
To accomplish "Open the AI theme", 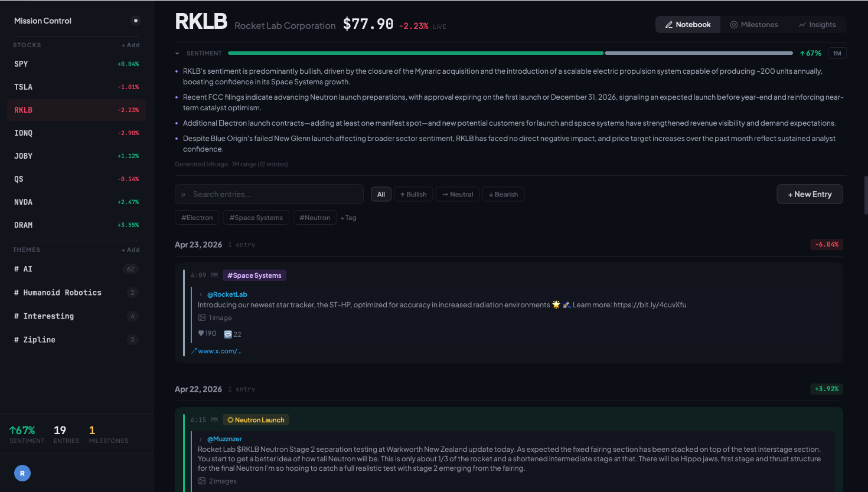I will tap(76, 269).
